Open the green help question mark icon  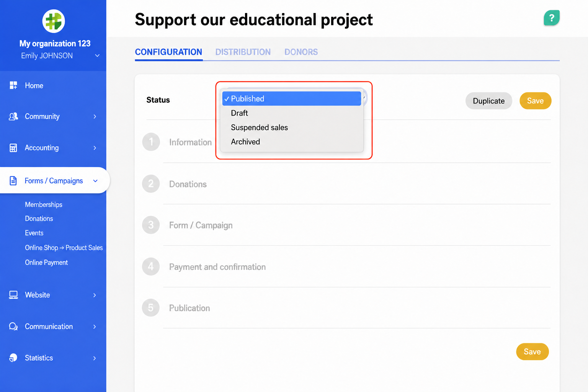coord(552,18)
